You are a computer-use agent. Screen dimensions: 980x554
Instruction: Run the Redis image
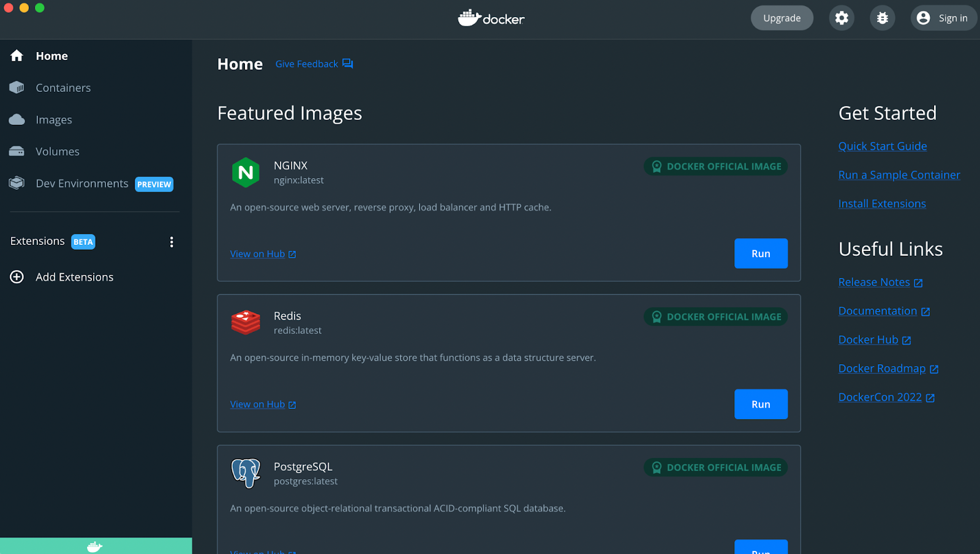point(761,404)
